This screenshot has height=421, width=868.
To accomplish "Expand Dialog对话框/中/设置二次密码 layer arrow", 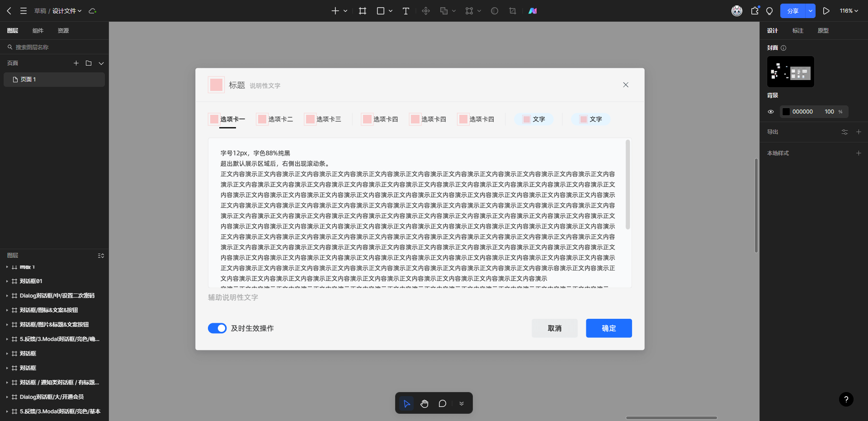I will [x=7, y=296].
